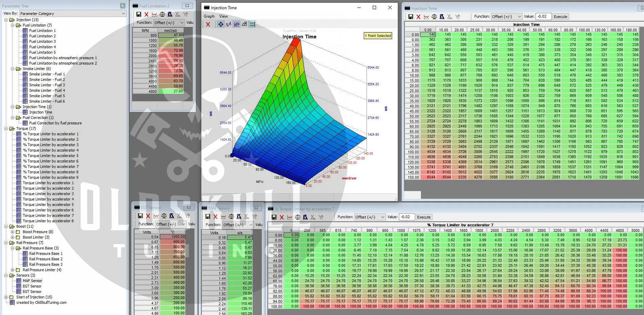
Task: Click the 3D surface plane icon in graph toolbar
Action: click(x=244, y=24)
